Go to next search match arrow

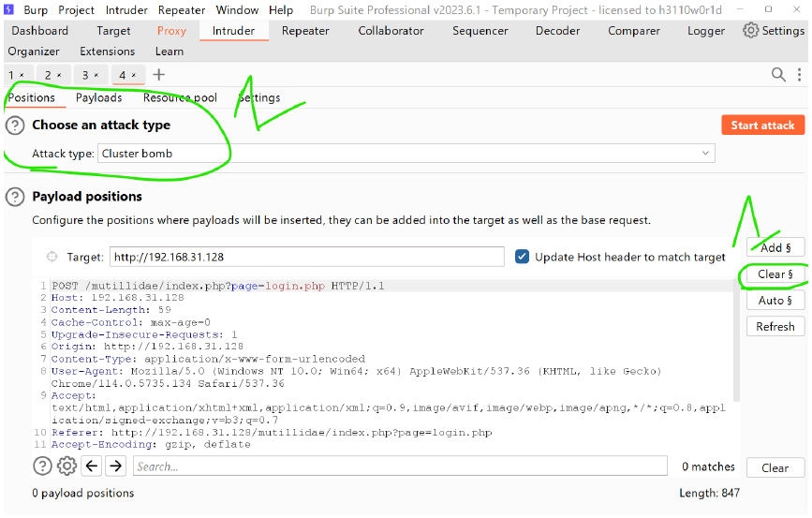(x=116, y=466)
